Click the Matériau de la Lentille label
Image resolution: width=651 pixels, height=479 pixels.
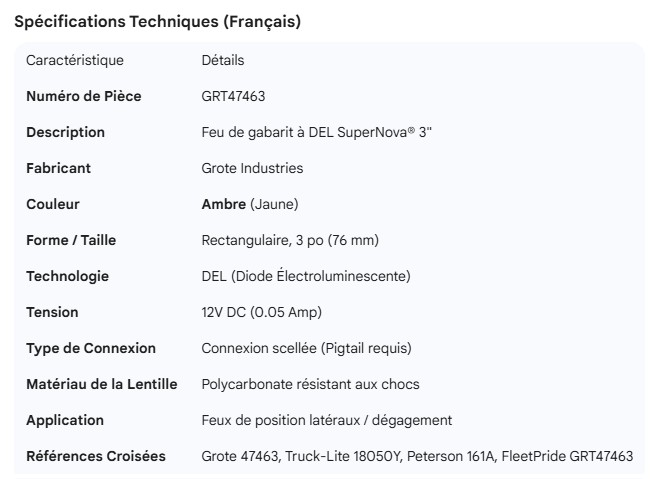tap(102, 384)
